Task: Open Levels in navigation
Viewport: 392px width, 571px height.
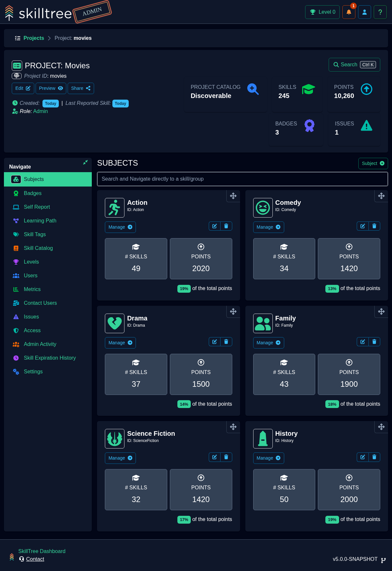Action: pos(48,262)
